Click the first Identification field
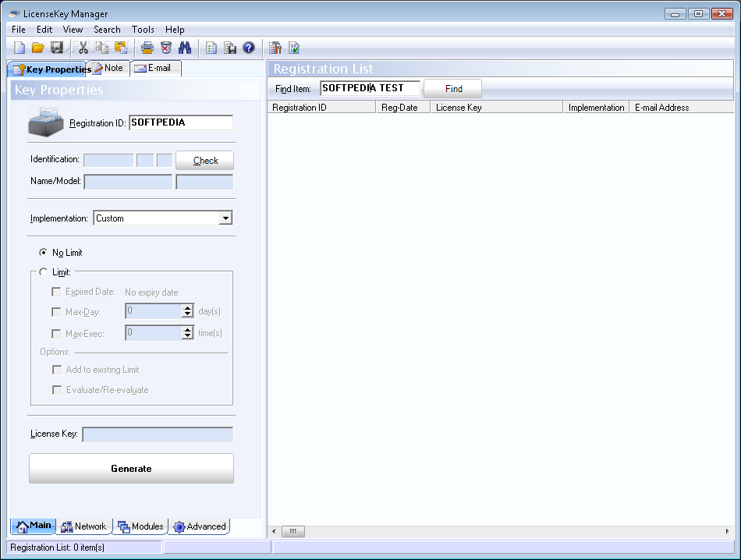 108,160
